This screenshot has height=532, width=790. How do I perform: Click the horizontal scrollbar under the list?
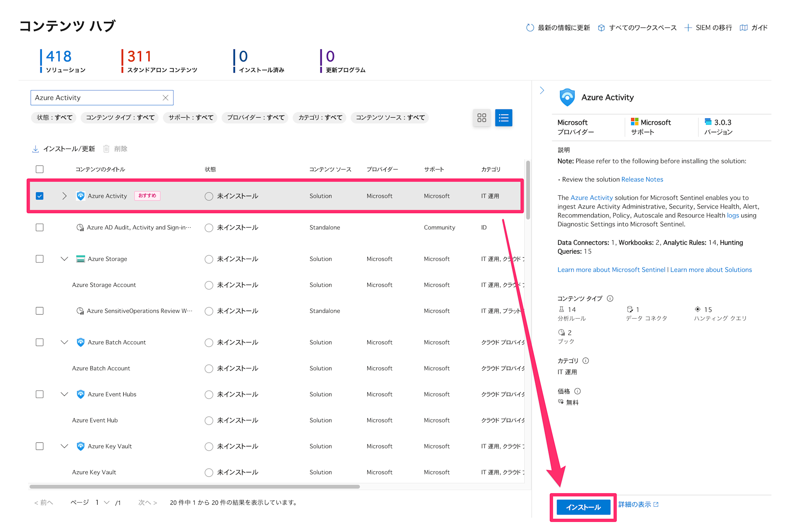click(x=195, y=487)
